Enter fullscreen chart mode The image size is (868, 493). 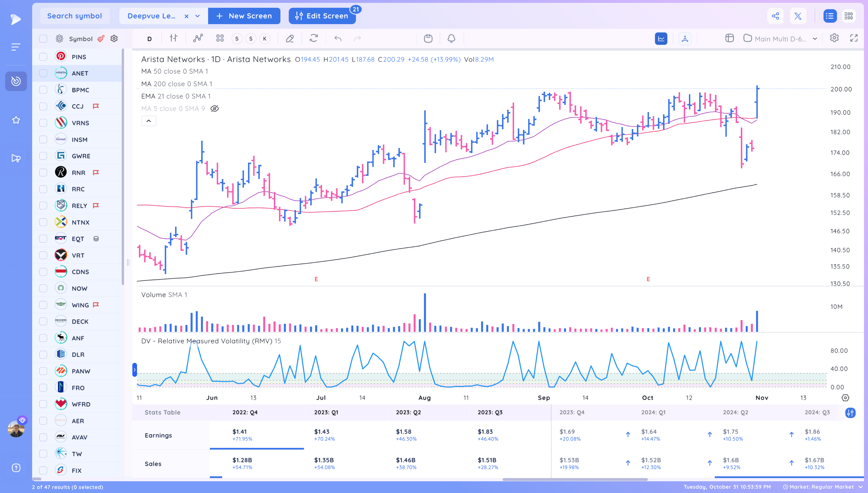[854, 38]
